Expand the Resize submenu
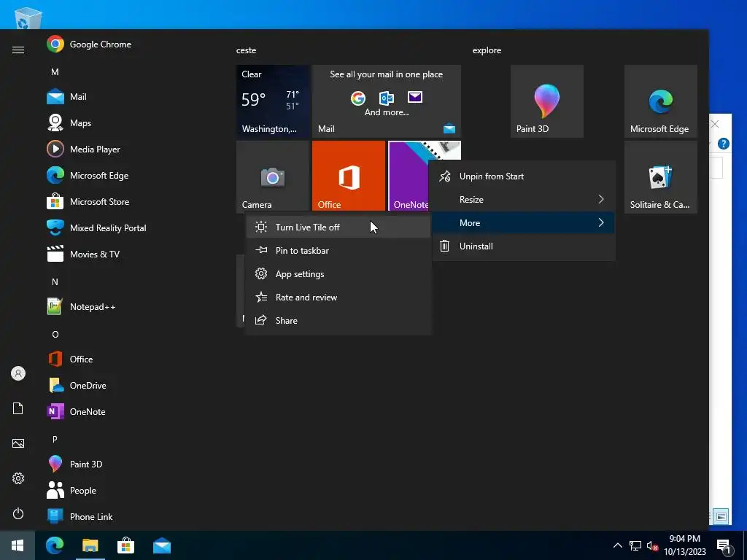Viewport: 747px width, 560px height. tap(524, 200)
